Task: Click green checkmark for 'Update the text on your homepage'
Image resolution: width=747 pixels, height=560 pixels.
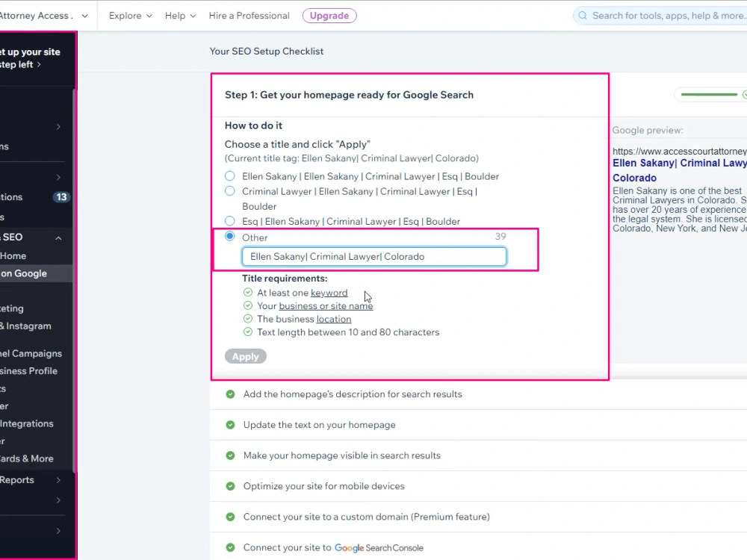Action: (230, 425)
